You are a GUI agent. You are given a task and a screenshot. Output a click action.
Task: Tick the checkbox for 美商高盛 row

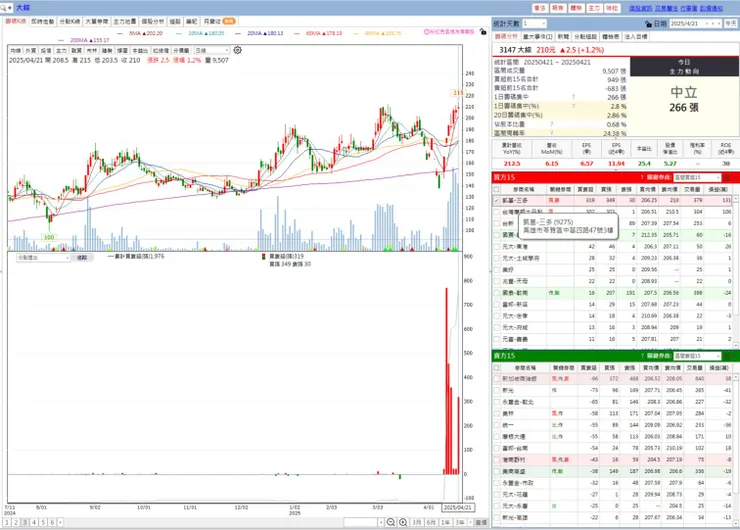coord(496,471)
